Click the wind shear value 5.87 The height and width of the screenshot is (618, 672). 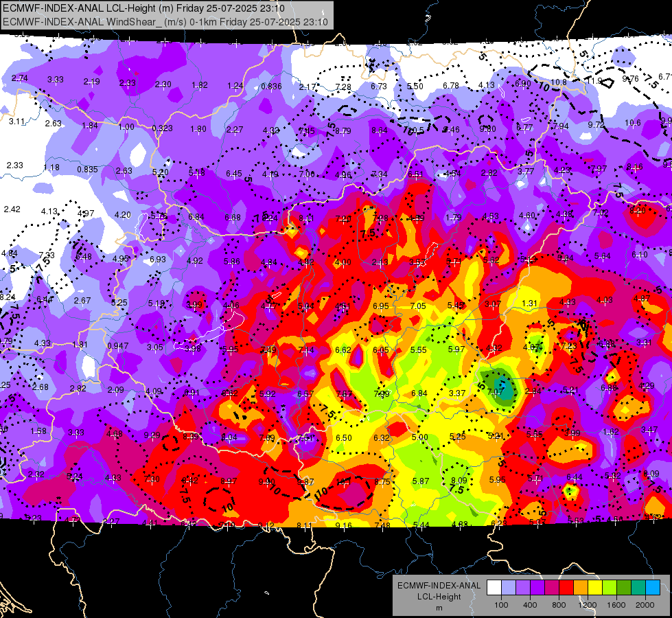[421, 481]
